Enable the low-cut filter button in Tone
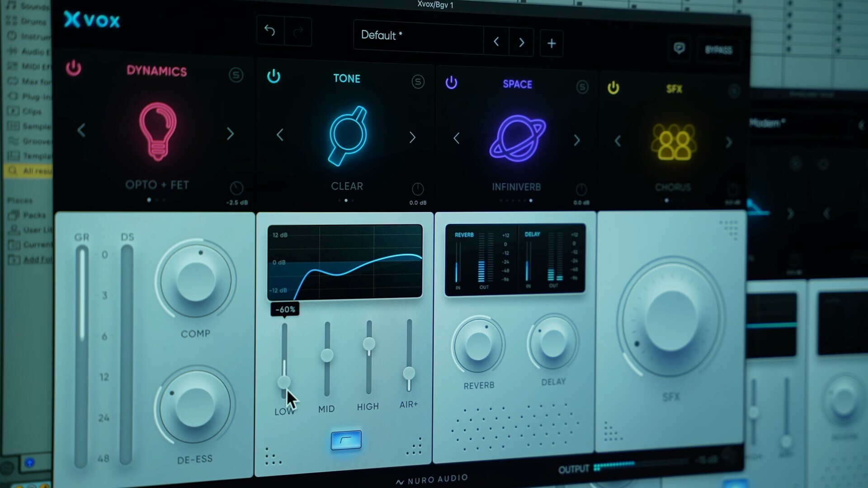 tap(346, 440)
